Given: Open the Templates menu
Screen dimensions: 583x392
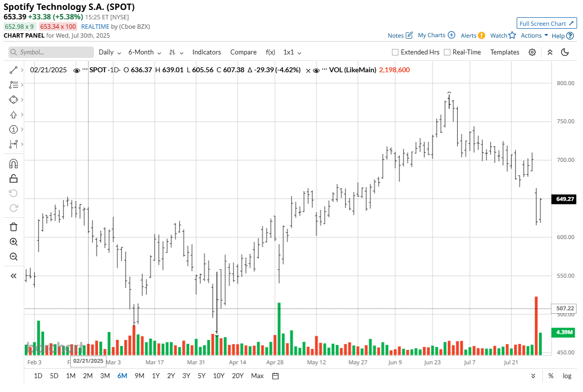Looking at the screenshot, I should (504, 52).
